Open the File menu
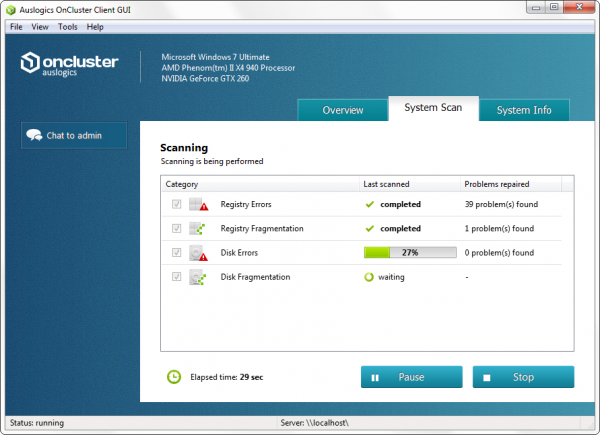The height and width of the screenshot is (435, 600). 16,27
